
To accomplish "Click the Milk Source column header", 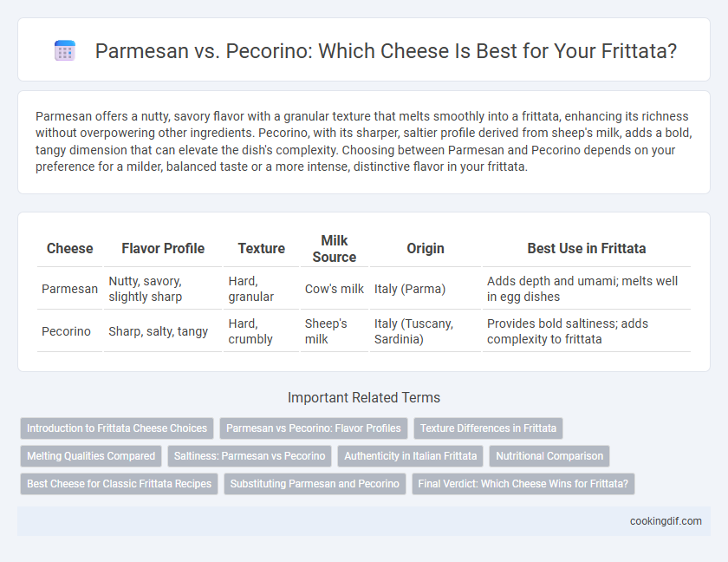I will tap(335, 249).
